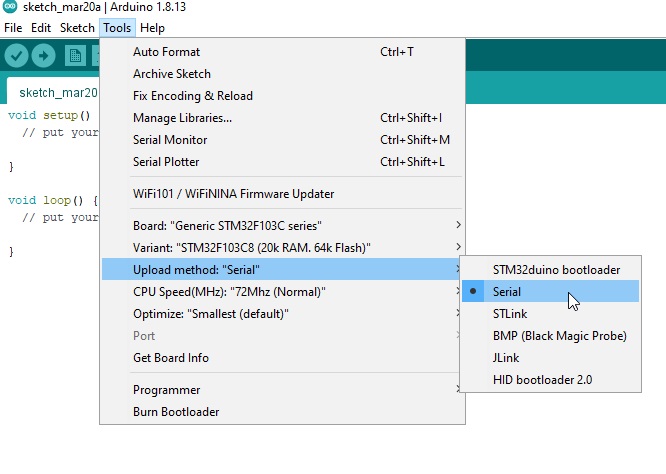
Task: Open the Programmer submenu
Action: click(x=282, y=390)
